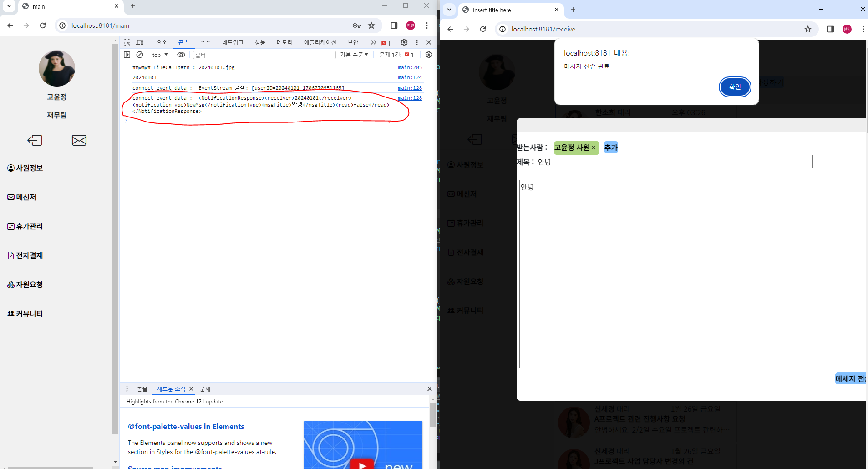This screenshot has height=469, width=868.
Task: Open 자원요청 in main sidebar
Action: [25, 285]
